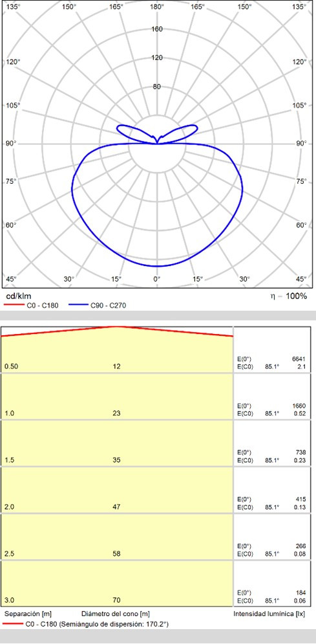
Task: Select the radial scale value 80
Action: tap(157, 86)
